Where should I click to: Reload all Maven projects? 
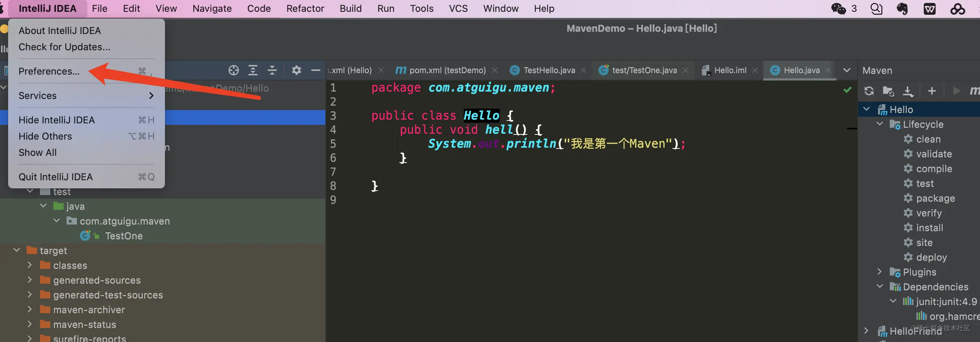(x=869, y=91)
